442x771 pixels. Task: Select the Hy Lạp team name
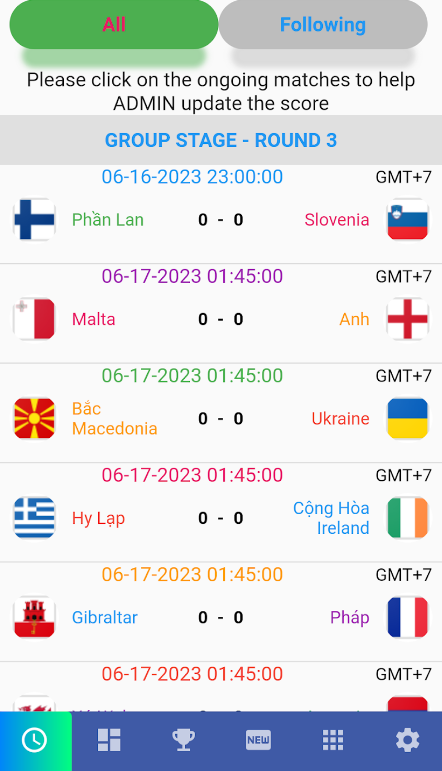[x=98, y=518]
